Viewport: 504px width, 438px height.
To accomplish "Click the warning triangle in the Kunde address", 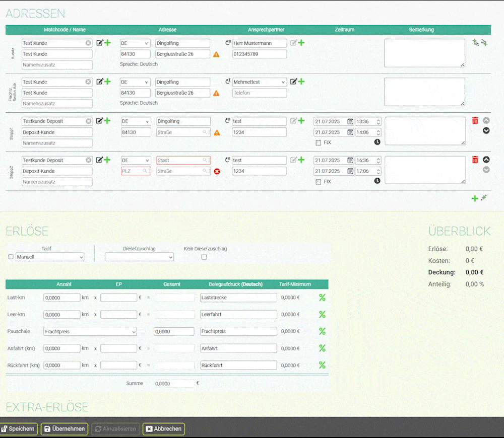I will [216, 54].
